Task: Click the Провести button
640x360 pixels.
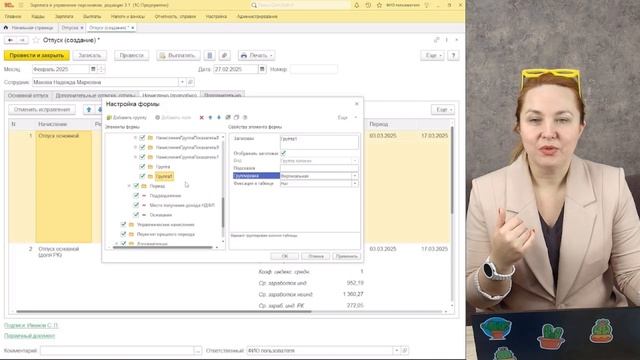Action: click(x=131, y=56)
